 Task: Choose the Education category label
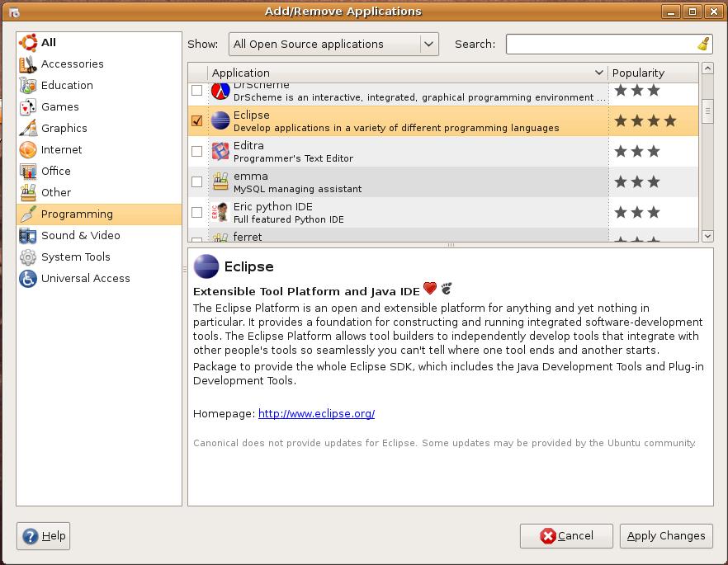coord(68,85)
